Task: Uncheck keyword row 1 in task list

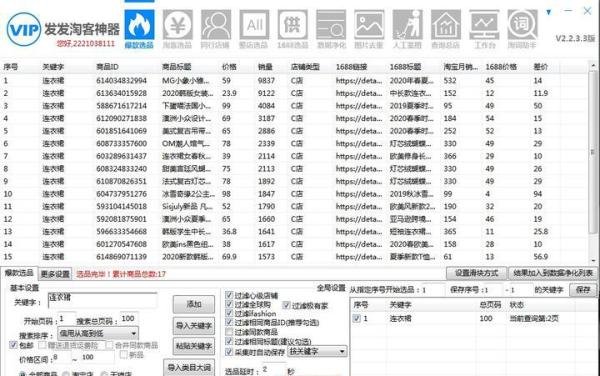Action: click(357, 318)
